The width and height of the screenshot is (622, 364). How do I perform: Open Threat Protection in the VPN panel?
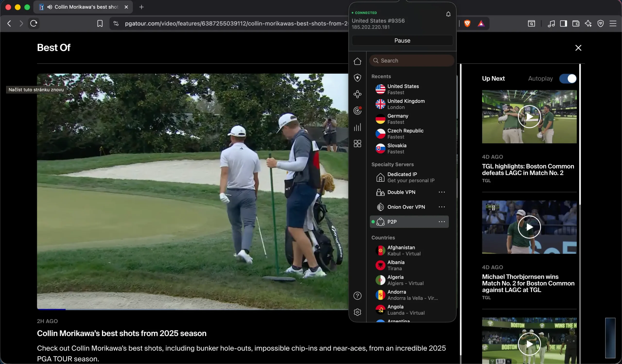[x=357, y=78]
